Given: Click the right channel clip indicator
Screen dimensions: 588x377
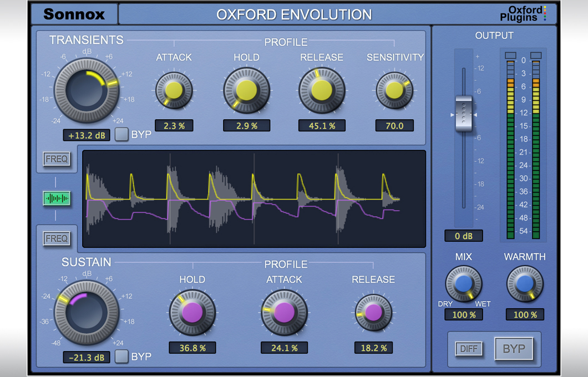Looking at the screenshot, I should 536,55.
